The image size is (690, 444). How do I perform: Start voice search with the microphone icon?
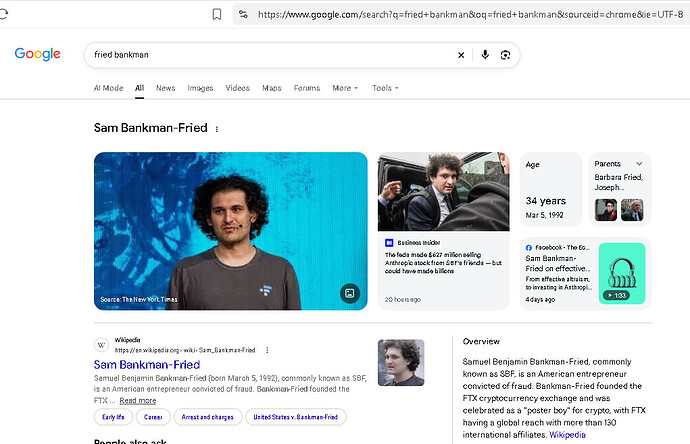pos(485,55)
